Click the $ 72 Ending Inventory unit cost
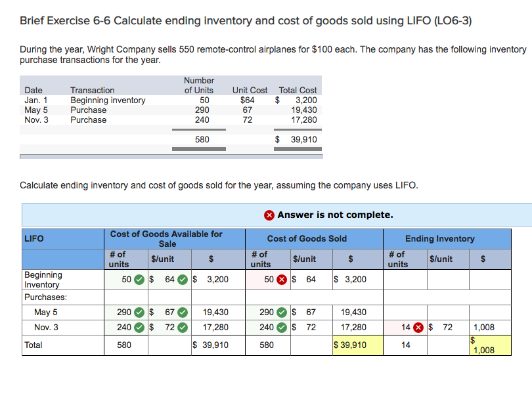Viewport: 532px width, 409px height. 441,328
